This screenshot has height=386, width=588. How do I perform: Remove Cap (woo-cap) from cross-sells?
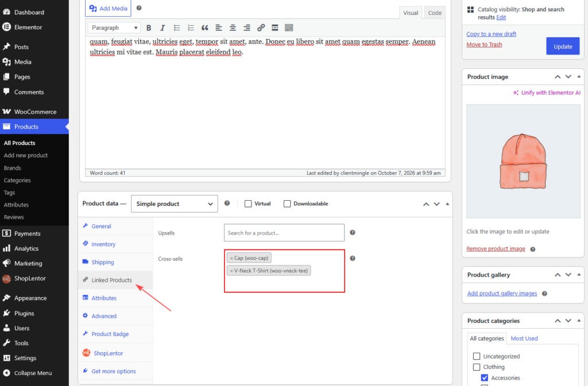231,258
